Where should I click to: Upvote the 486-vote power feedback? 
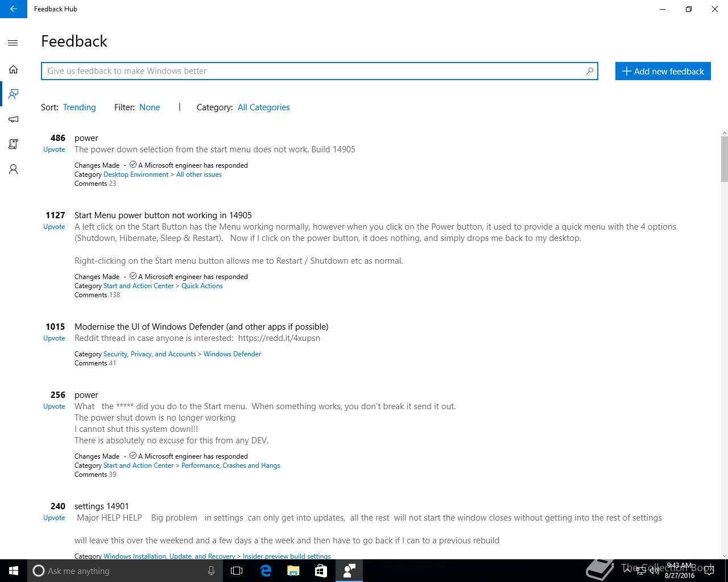tap(54, 149)
